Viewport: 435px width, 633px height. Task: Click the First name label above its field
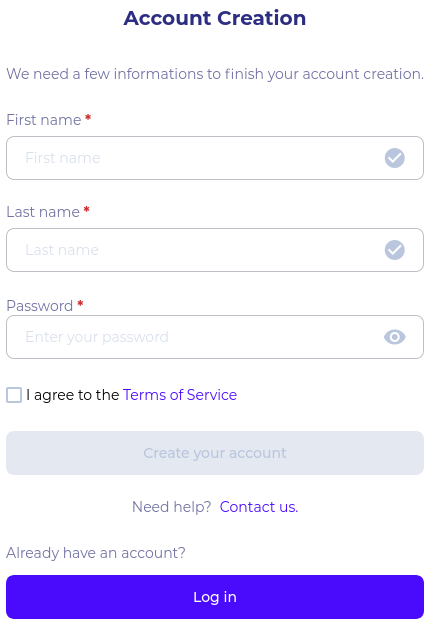(x=44, y=120)
